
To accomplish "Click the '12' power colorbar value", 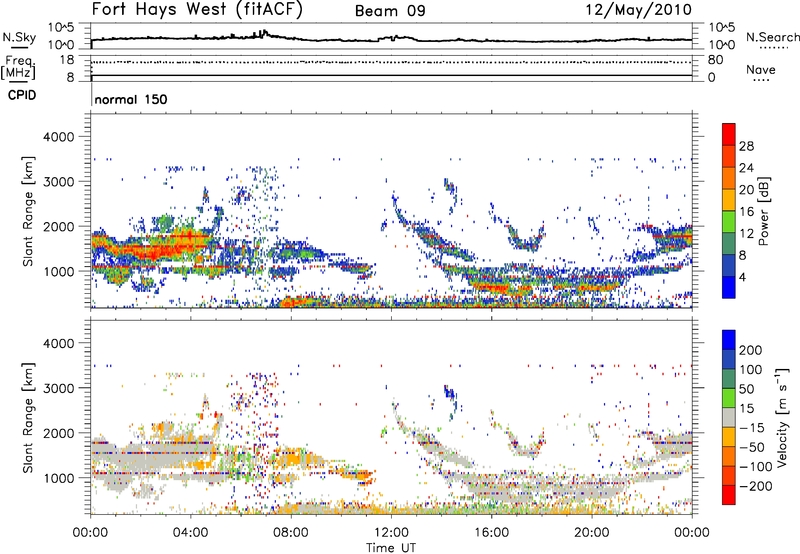I will pyautogui.click(x=746, y=234).
